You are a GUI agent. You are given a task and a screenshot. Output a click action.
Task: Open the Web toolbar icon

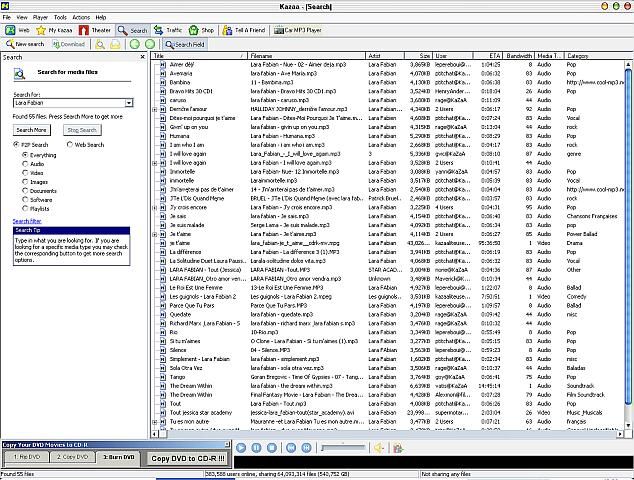[10, 30]
